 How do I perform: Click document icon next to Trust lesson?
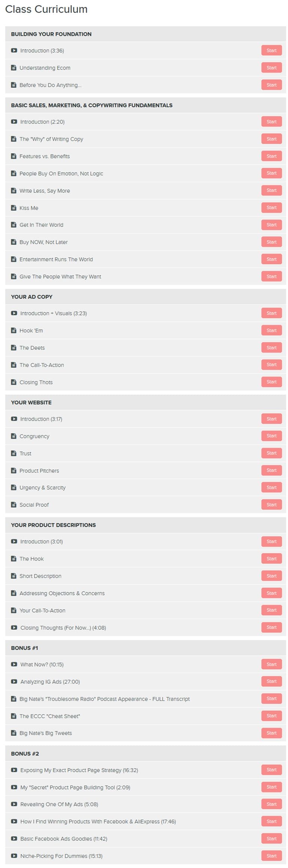[x=14, y=453]
